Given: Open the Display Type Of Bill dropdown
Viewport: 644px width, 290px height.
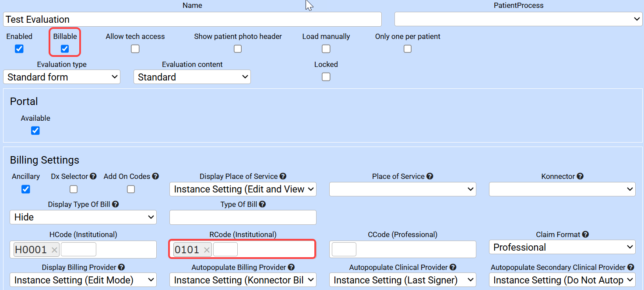Looking at the screenshot, I should point(83,217).
